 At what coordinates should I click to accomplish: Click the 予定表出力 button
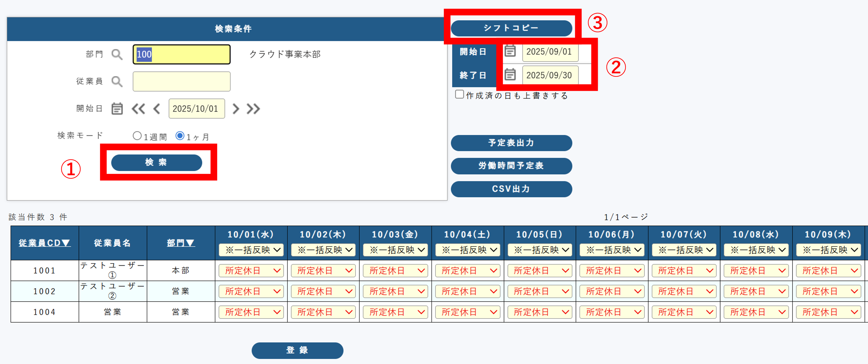511,143
